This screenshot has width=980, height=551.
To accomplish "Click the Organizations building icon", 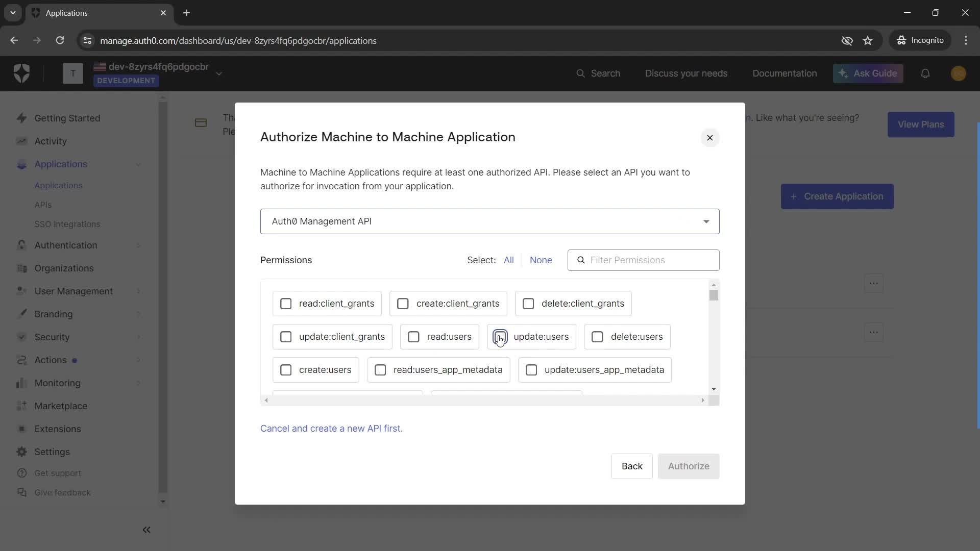I will pos(21,268).
